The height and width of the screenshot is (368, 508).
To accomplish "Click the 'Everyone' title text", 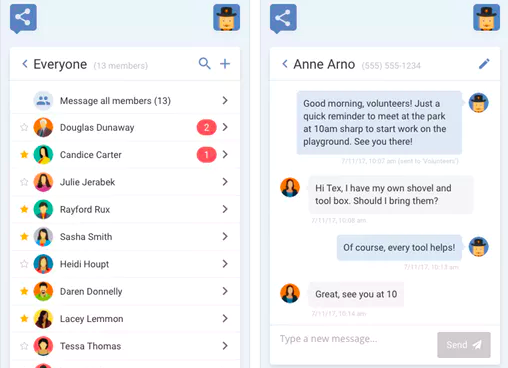I will pyautogui.click(x=60, y=64).
